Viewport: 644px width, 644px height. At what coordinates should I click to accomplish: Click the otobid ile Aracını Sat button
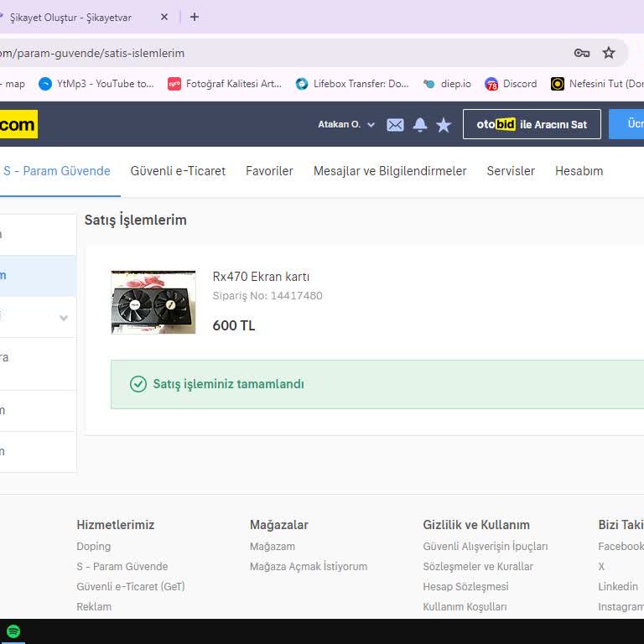(532, 124)
